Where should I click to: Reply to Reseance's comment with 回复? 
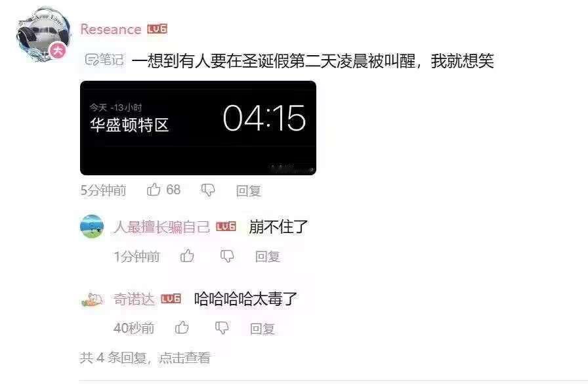248,190
